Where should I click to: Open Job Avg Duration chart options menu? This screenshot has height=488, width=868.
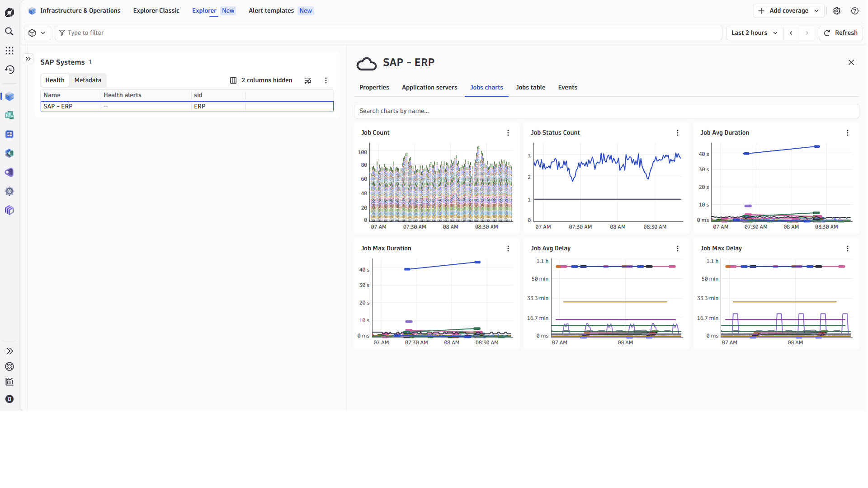847,133
